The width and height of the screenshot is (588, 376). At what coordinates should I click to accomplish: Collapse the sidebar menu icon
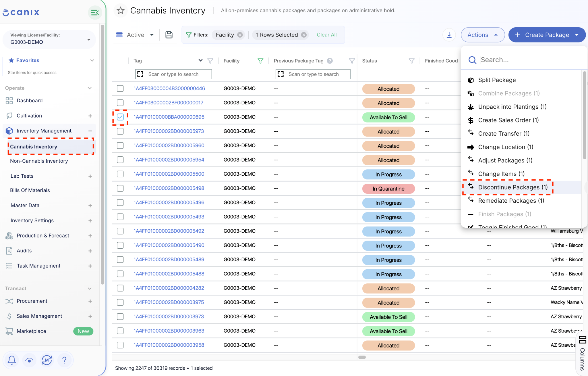(x=95, y=13)
